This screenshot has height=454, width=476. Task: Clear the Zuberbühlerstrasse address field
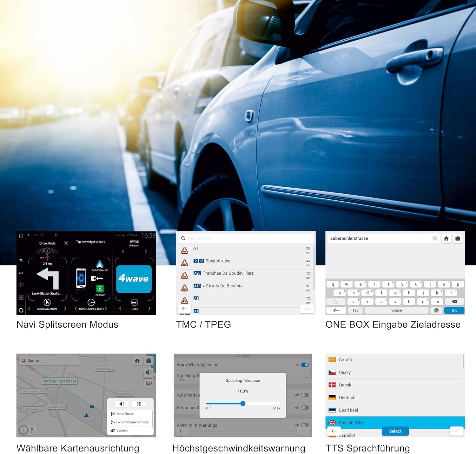pos(435,238)
